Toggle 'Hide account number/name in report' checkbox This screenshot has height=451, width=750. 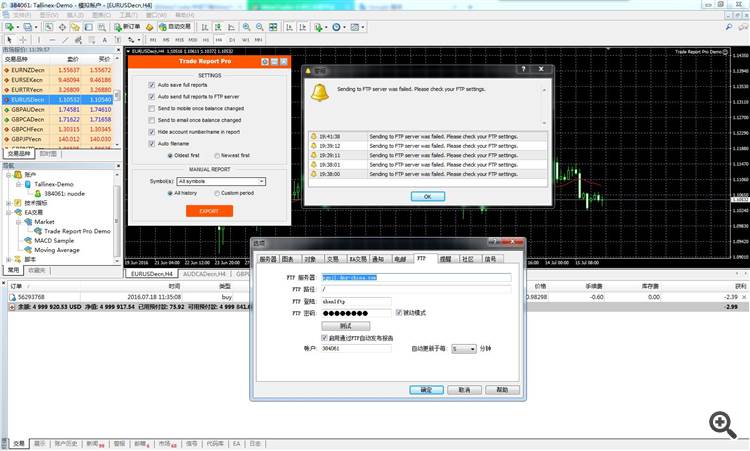[x=152, y=132]
